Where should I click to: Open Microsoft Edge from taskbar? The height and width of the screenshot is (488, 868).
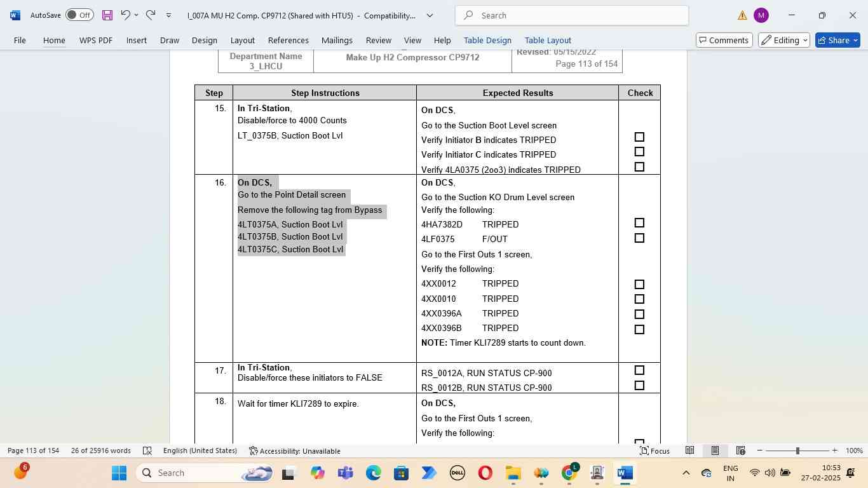[x=373, y=473]
